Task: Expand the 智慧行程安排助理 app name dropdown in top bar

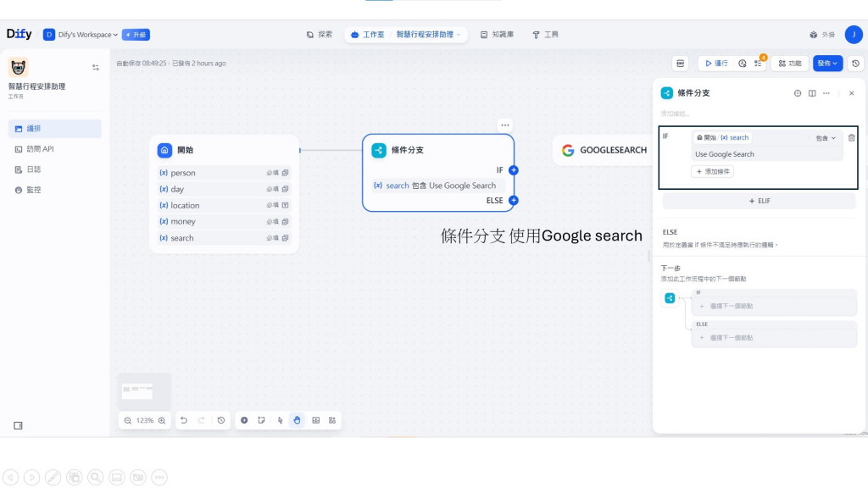Action: coord(428,34)
